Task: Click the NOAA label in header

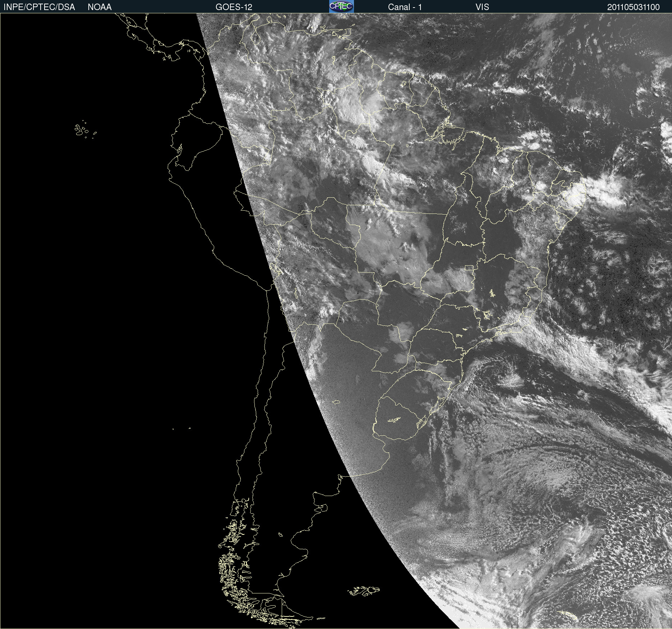Action: [100, 7]
